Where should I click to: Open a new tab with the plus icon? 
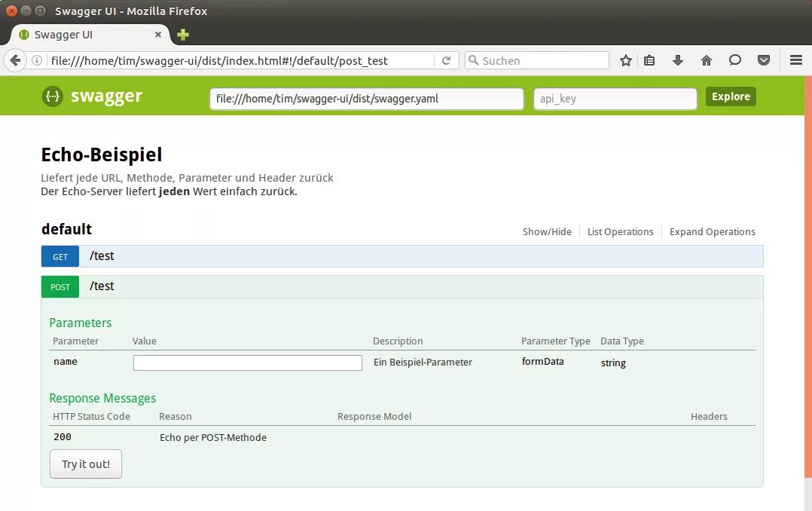click(x=183, y=35)
